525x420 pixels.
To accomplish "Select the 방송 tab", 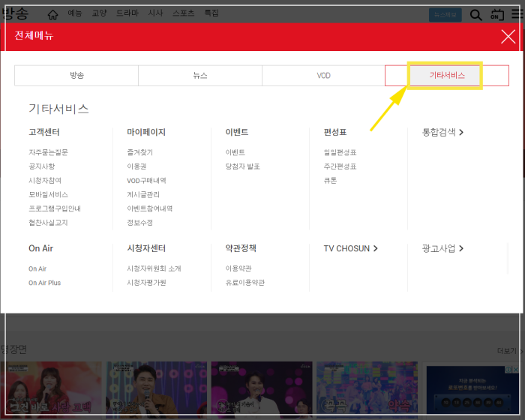I will [x=76, y=75].
